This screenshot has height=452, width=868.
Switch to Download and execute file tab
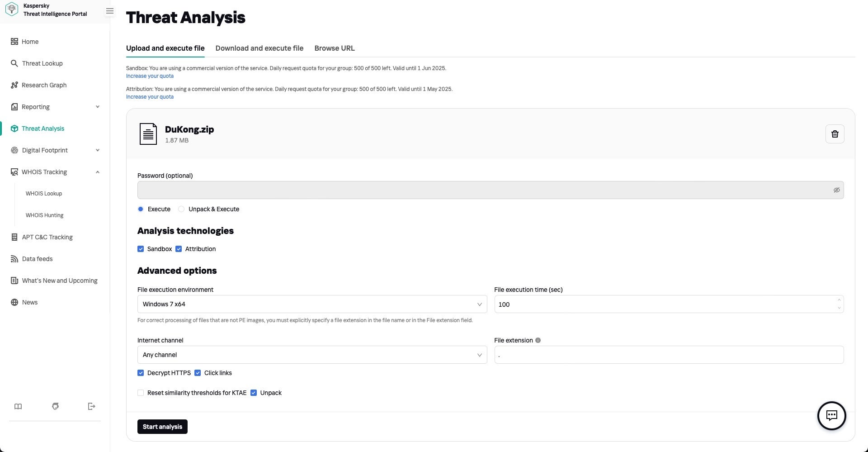(x=259, y=48)
